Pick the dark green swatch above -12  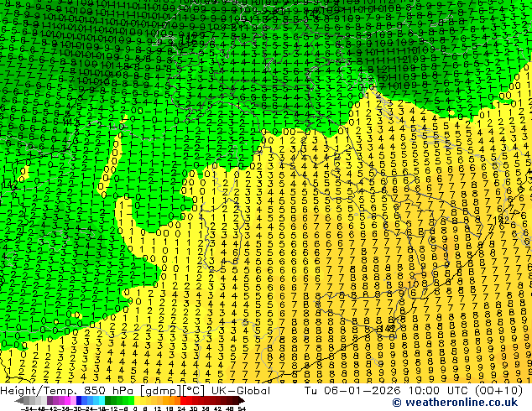pyautogui.click(x=107, y=400)
